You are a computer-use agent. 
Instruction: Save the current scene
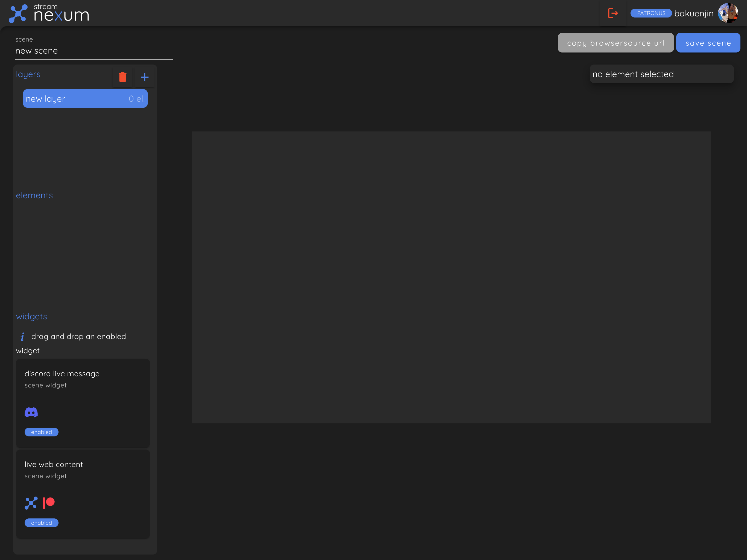click(x=708, y=43)
